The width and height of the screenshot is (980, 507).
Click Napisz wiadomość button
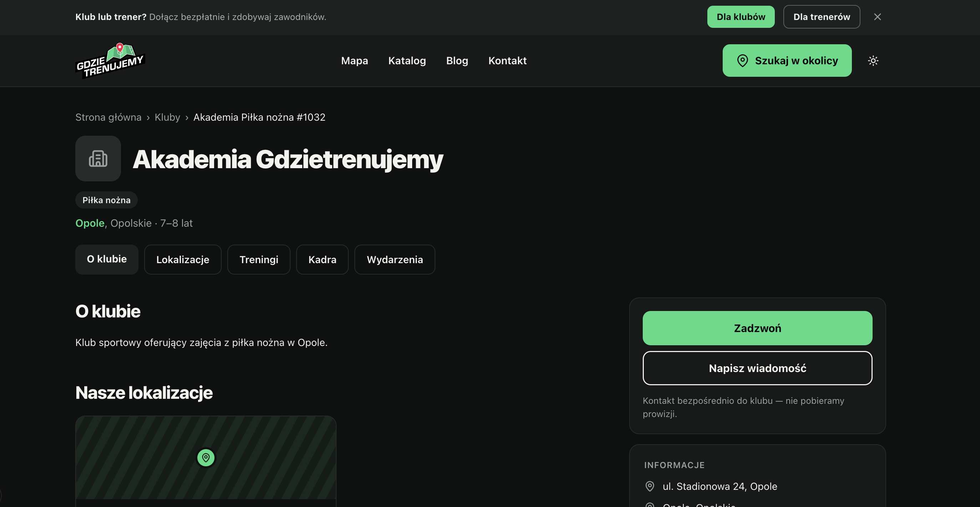coord(757,368)
